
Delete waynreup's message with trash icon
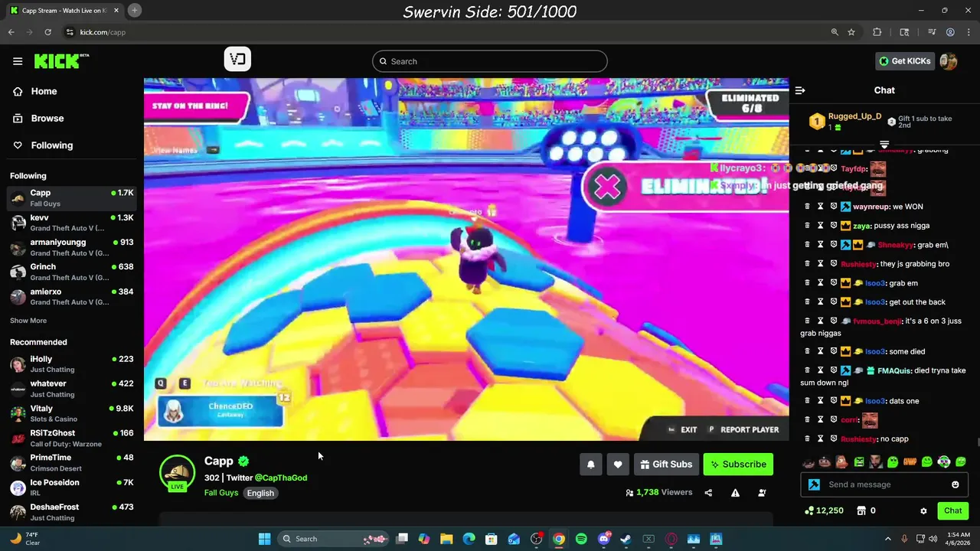click(807, 207)
